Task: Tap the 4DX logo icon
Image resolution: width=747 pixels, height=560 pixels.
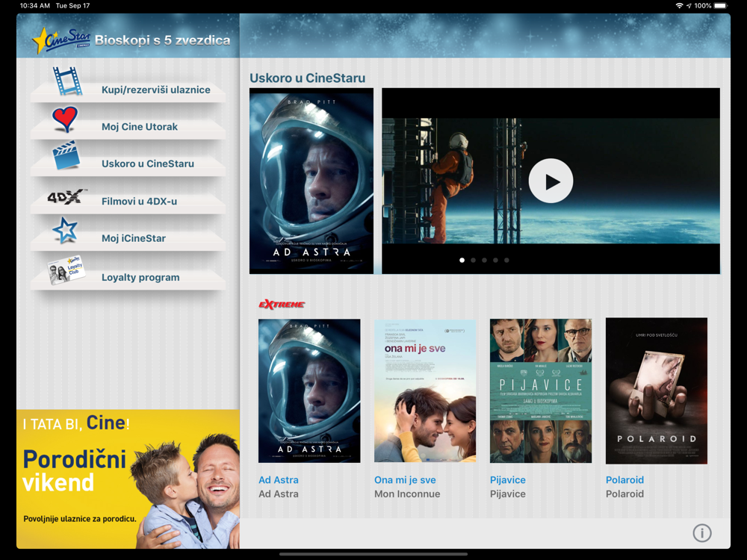Action: [x=66, y=196]
